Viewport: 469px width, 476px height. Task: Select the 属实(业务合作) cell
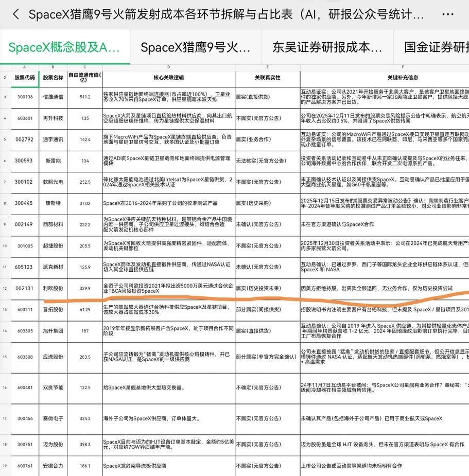coord(267,139)
